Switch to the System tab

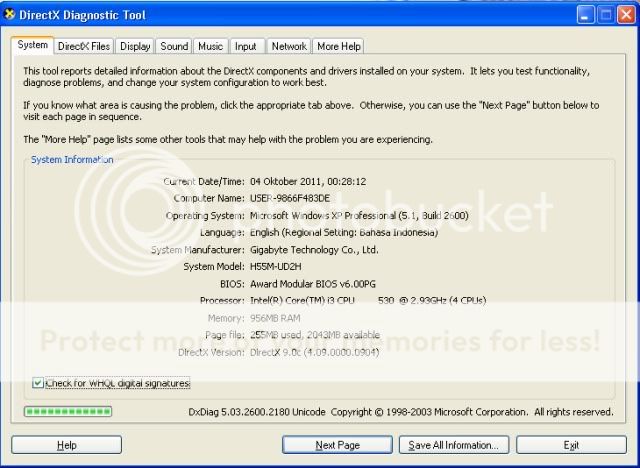coord(32,45)
